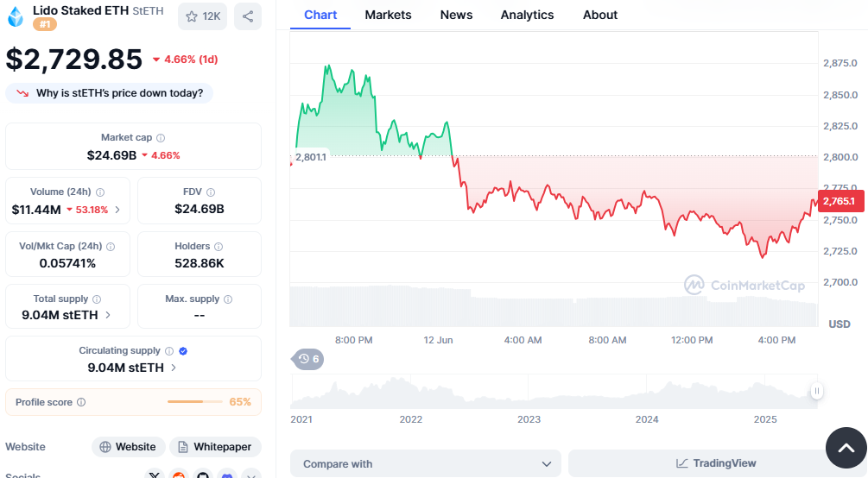The height and width of the screenshot is (478, 868).
Task: Open the About tab
Action: 600,15
